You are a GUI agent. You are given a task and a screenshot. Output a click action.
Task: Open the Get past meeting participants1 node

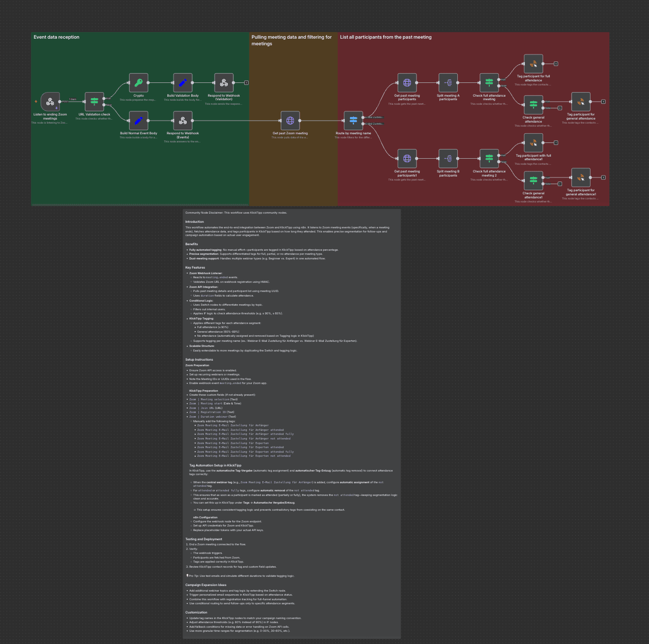coord(407,159)
